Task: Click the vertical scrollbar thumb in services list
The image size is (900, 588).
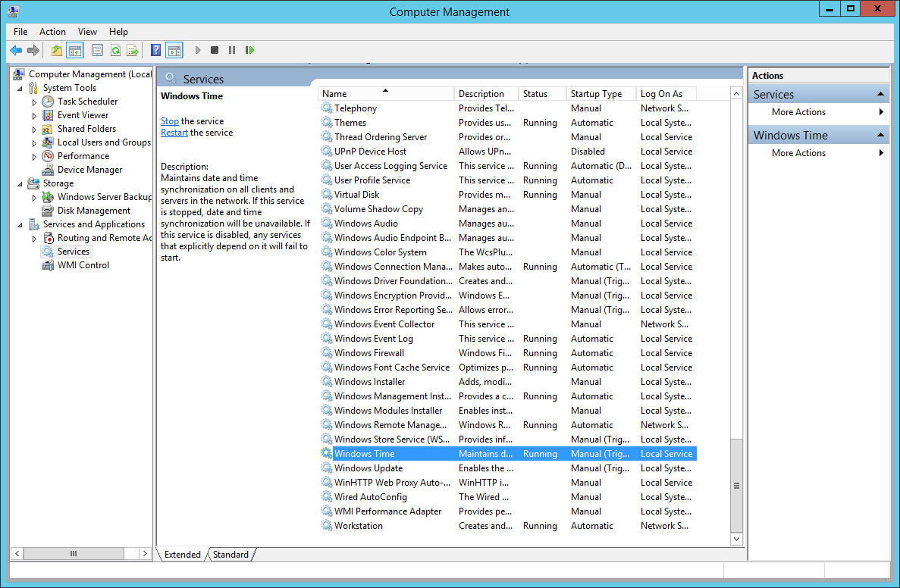Action: click(736, 485)
